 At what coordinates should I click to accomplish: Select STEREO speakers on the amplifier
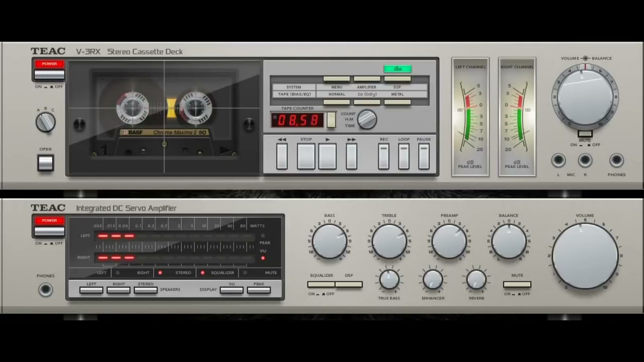[x=145, y=290]
